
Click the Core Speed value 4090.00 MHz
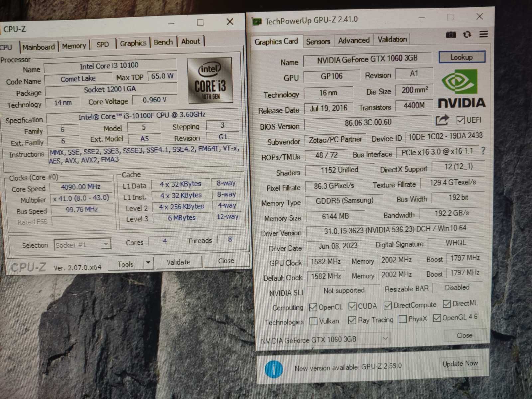[x=81, y=187]
